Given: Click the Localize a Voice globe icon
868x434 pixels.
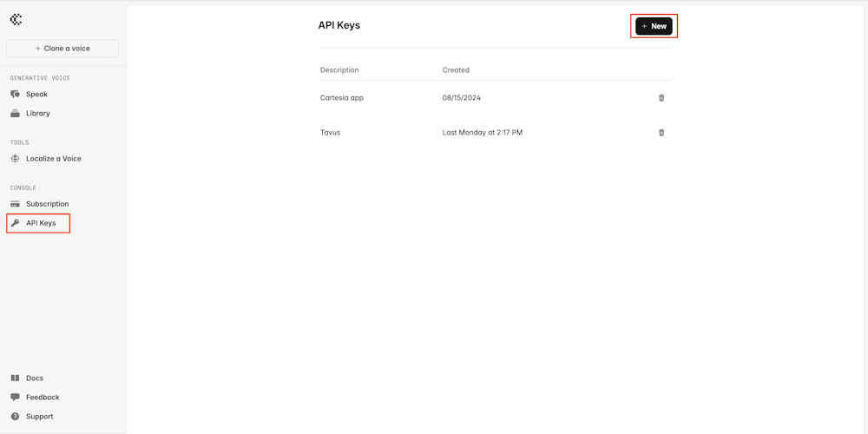Looking at the screenshot, I should (15, 158).
